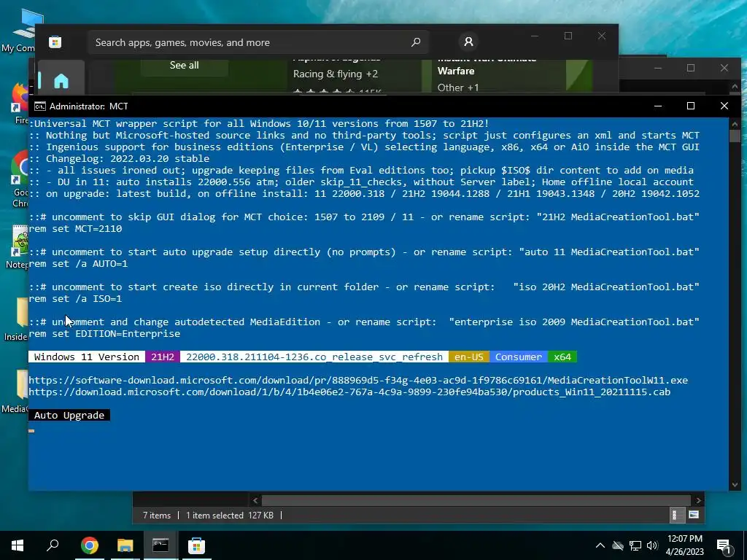Click File Explorer horizontal scroll right arrow
Screen dimensions: 747x560
698,500
